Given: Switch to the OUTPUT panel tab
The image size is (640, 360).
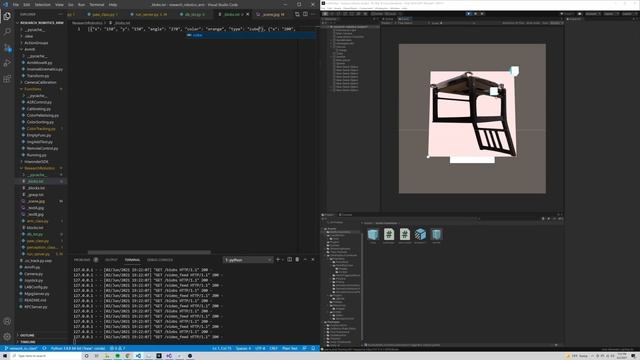Looking at the screenshot, I should click(x=111, y=260).
